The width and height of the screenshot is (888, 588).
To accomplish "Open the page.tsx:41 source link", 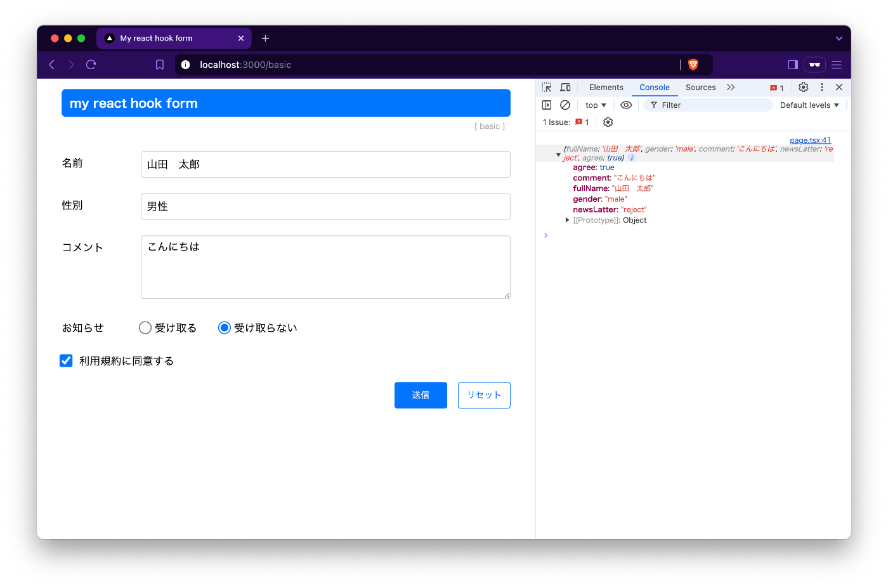I will [x=810, y=140].
